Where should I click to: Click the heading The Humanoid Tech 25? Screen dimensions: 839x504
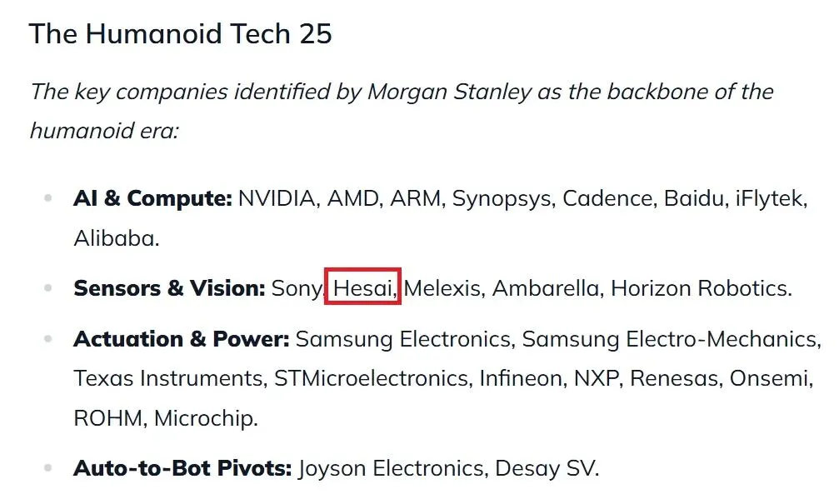pos(180,34)
